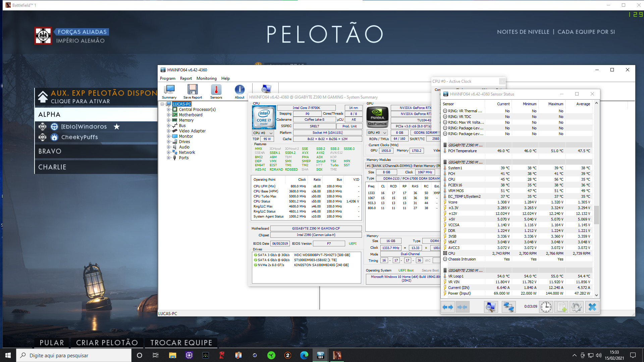644x362 pixels.
Task: Click the collapse-columns arrows button in Sensor Status
Action: click(x=462, y=307)
